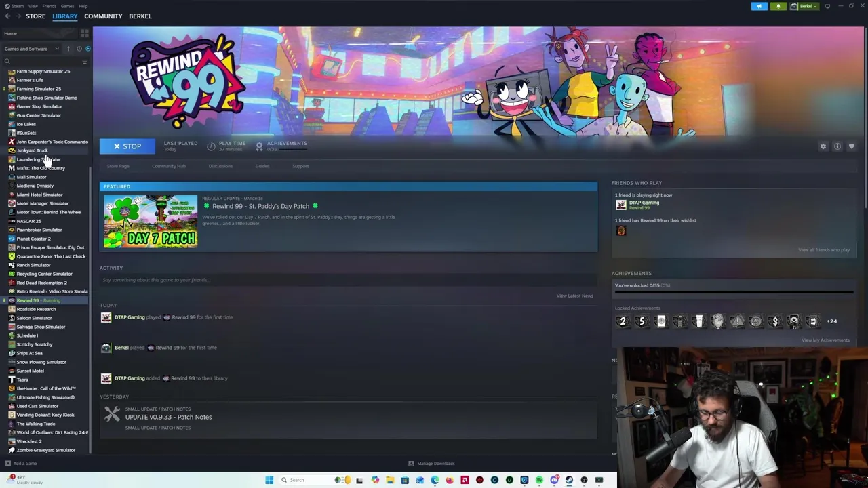Viewport: 868px width, 488px height.
Task: Switch to Big Picture mode icon
Action: click(827, 6)
